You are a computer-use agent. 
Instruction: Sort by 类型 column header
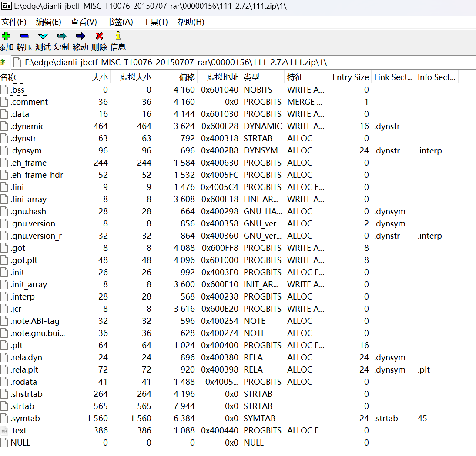click(x=263, y=77)
